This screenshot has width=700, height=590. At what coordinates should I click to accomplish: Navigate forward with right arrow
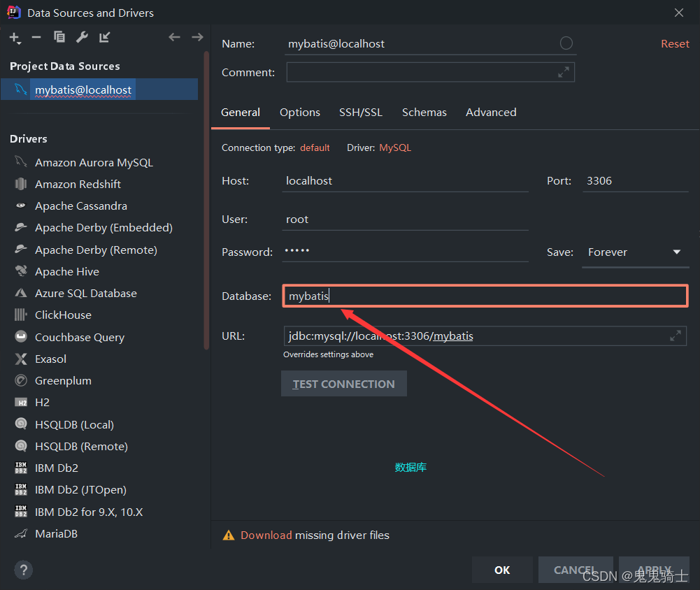[197, 37]
